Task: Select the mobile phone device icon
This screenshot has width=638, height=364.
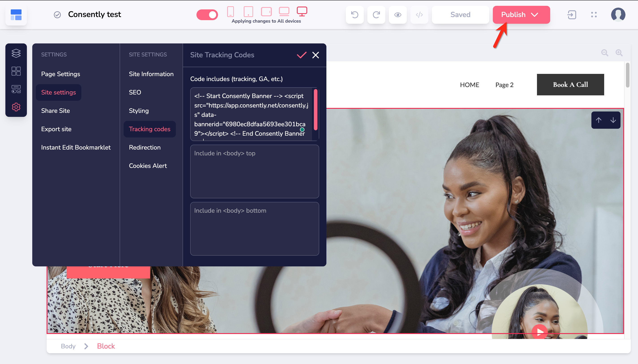Action: click(230, 11)
